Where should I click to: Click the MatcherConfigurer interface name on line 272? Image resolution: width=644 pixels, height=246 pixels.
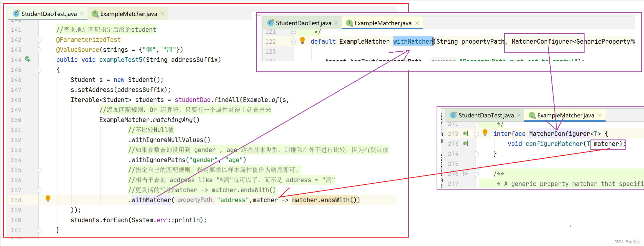559,134
